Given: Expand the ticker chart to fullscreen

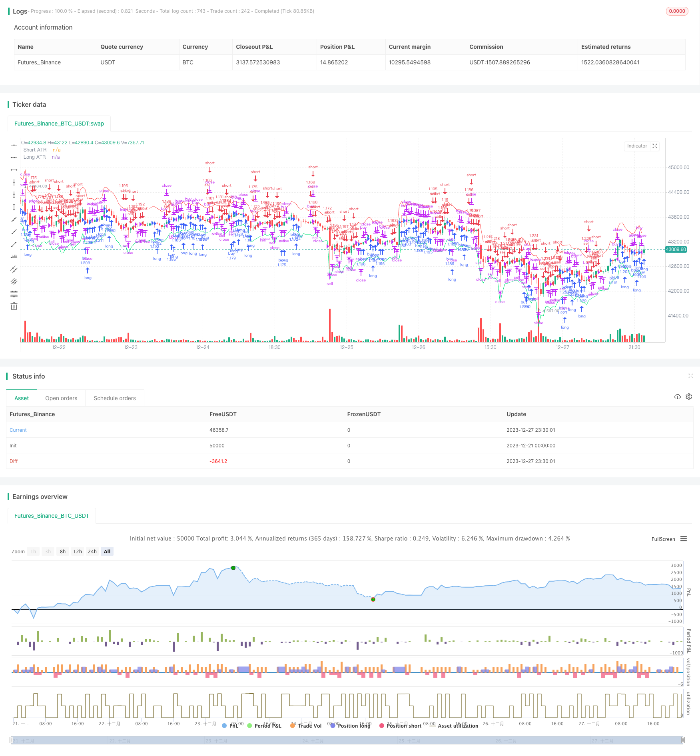Looking at the screenshot, I should (655, 146).
